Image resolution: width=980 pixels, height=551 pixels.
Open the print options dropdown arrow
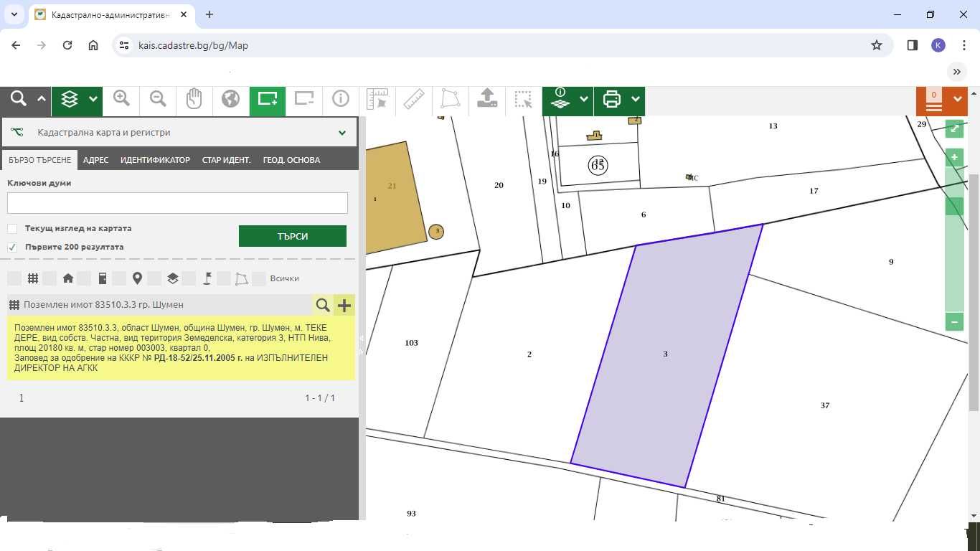635,100
